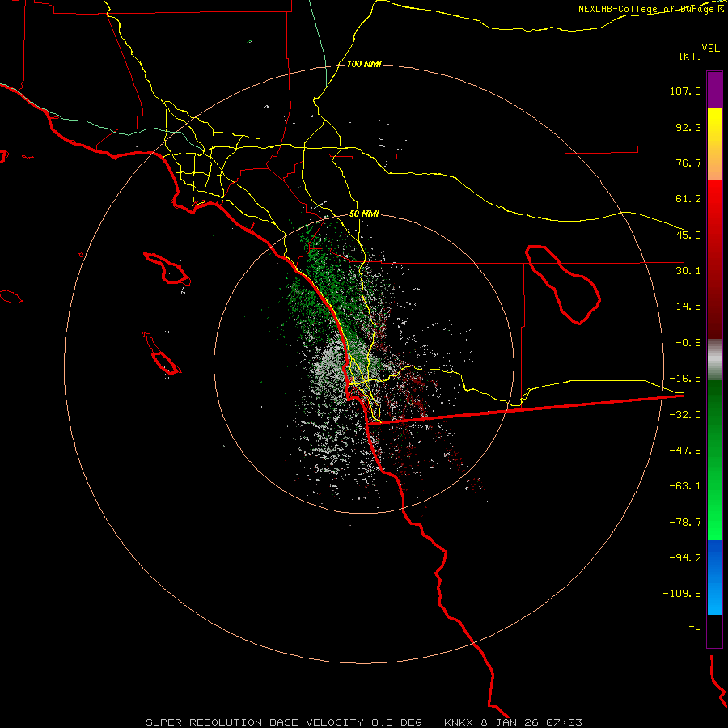Select the -32.0 scale value

[685, 415]
